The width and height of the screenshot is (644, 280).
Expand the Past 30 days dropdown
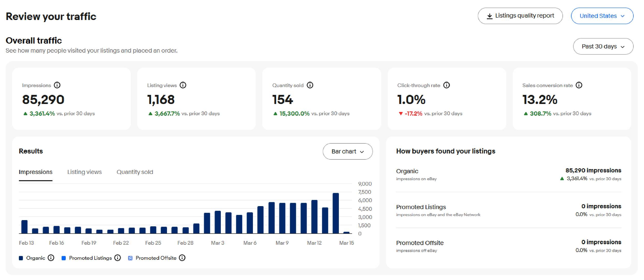603,46
